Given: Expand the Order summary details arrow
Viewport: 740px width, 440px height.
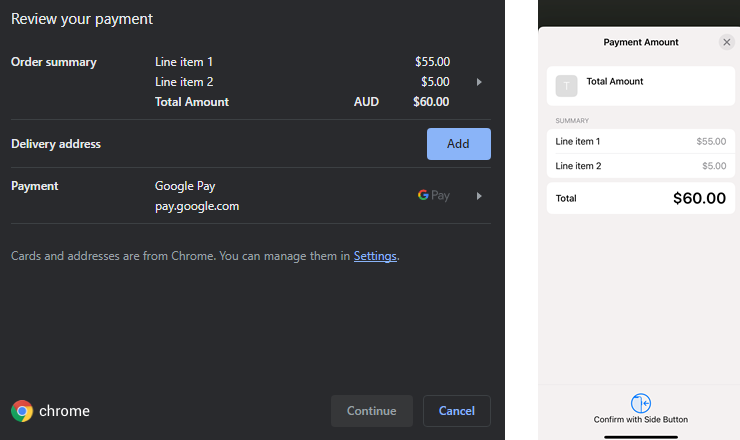Looking at the screenshot, I should 479,82.
